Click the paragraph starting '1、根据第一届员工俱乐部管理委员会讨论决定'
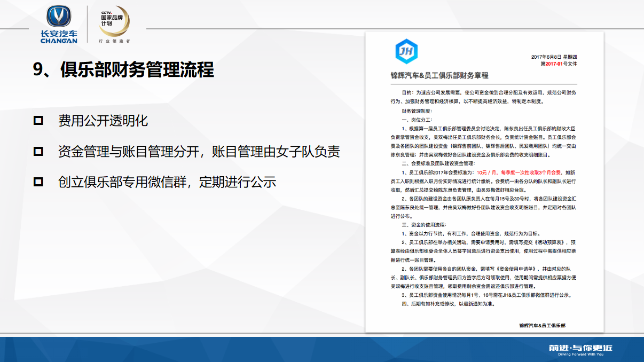The width and height of the screenshot is (644, 362). (484, 141)
